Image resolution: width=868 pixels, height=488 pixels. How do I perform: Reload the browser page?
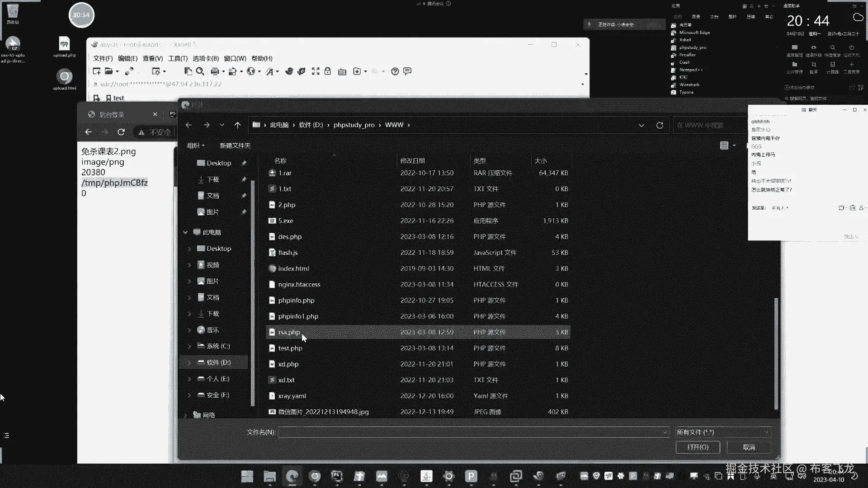click(x=121, y=132)
